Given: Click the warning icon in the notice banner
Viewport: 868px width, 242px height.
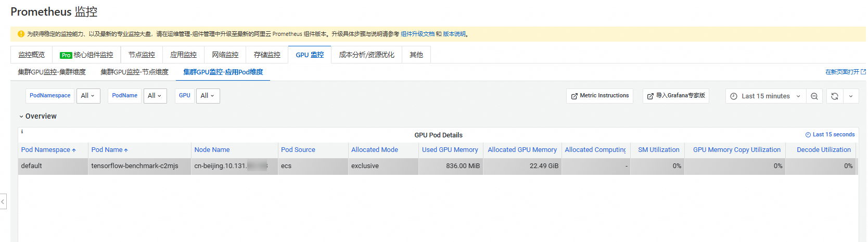Looking at the screenshot, I should coord(21,34).
